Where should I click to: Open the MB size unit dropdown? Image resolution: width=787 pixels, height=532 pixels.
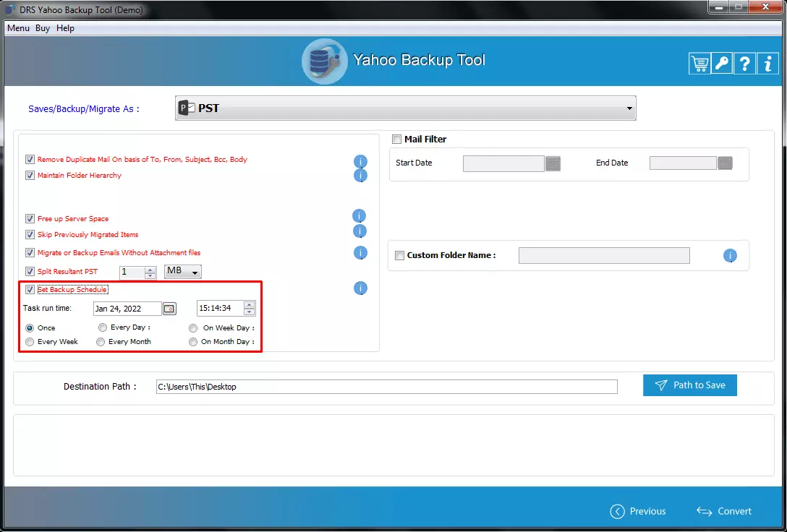(x=183, y=272)
